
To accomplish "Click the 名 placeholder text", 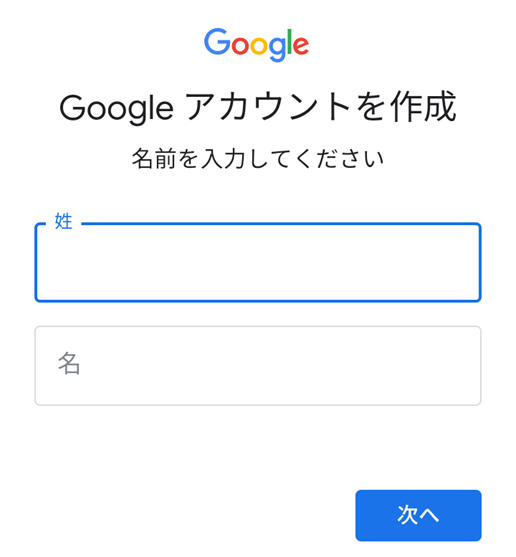I will point(69,363).
